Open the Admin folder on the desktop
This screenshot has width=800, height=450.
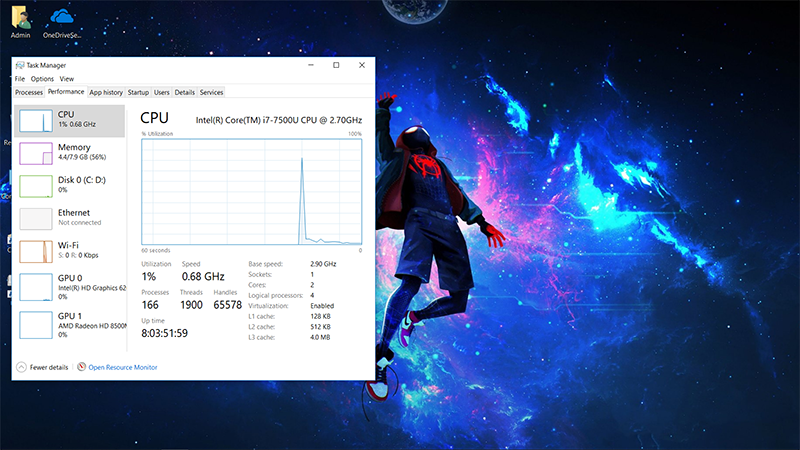click(x=21, y=18)
